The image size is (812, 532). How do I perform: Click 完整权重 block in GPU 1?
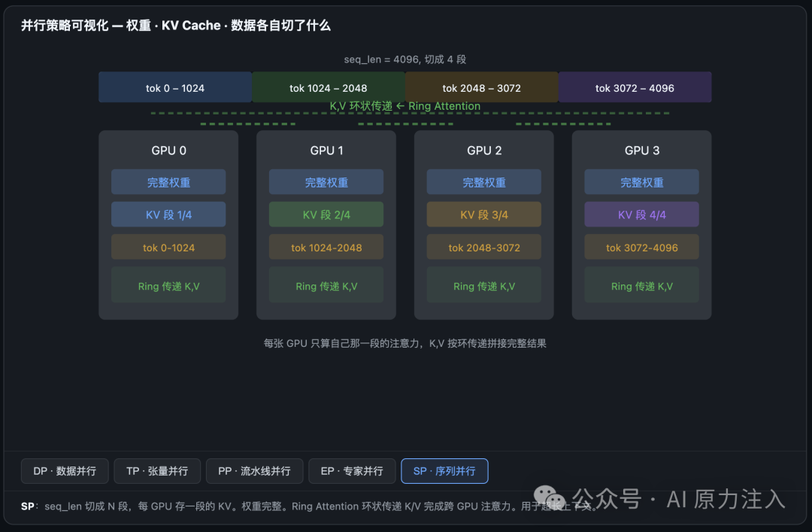click(326, 182)
